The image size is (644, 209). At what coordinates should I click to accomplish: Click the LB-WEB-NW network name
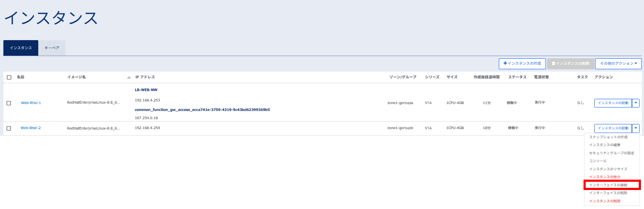click(146, 90)
